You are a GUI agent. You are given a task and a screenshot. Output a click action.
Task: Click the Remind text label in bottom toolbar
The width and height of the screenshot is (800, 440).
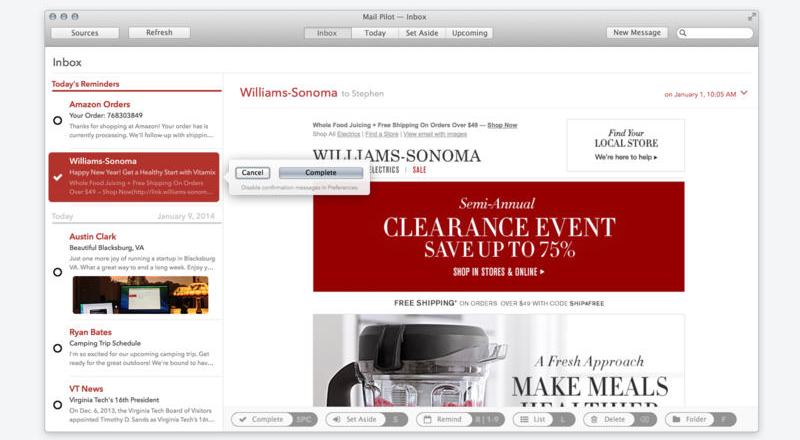click(449, 420)
